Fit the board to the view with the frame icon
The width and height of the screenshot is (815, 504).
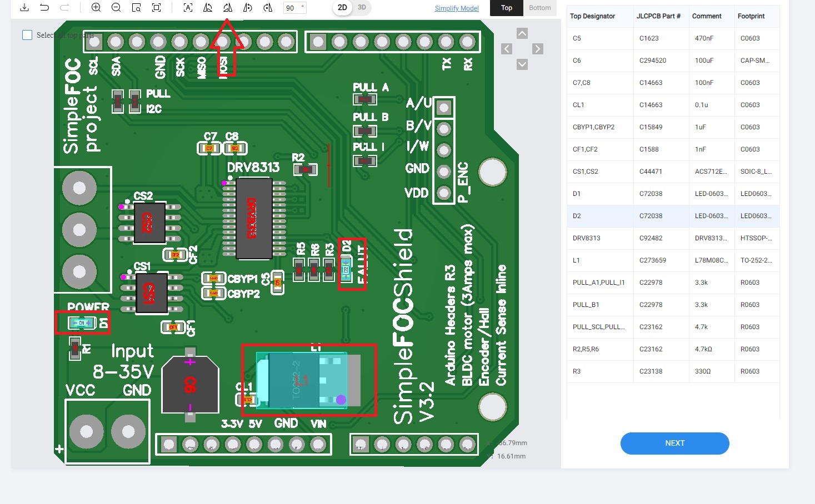coord(157,8)
